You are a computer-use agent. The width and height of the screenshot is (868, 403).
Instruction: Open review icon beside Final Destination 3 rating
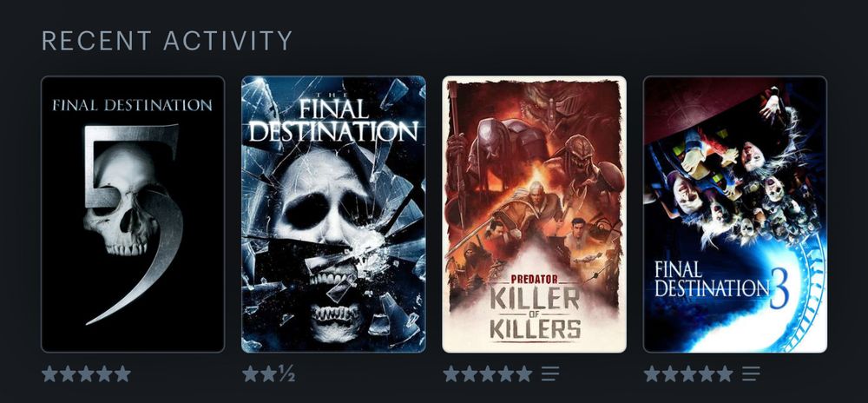click(751, 373)
